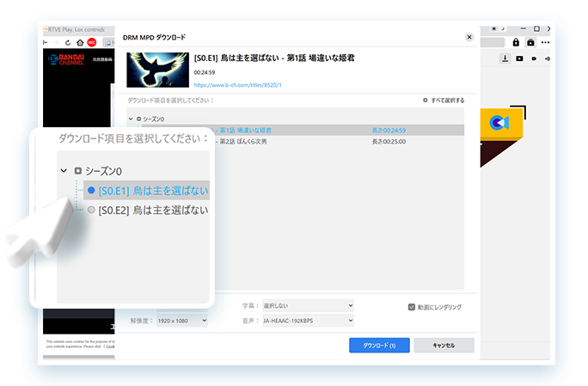Click the bird episode thumbnail
This screenshot has width=588, height=386.
[157, 70]
